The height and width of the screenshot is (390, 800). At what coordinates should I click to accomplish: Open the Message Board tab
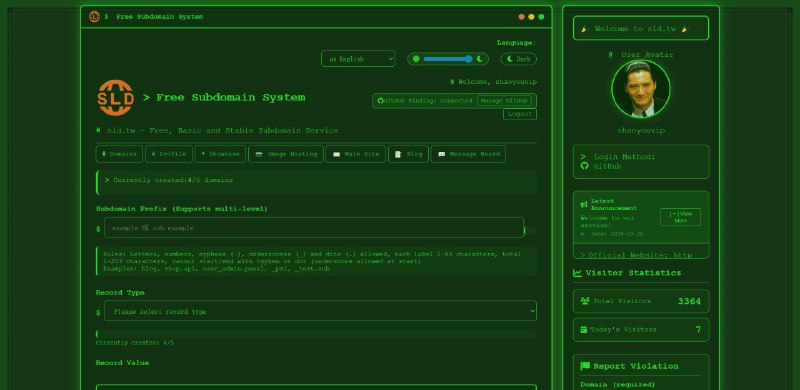[468, 154]
